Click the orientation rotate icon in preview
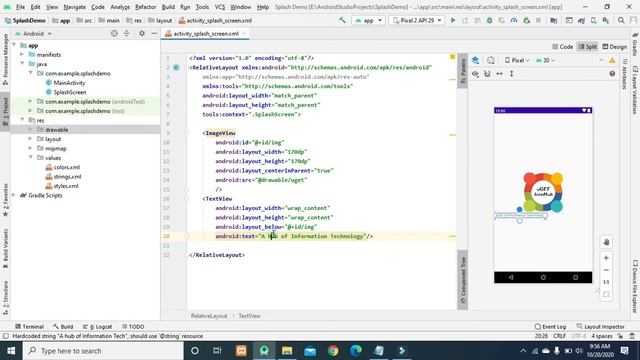This screenshot has width=640, height=360. pyautogui.click(x=491, y=60)
